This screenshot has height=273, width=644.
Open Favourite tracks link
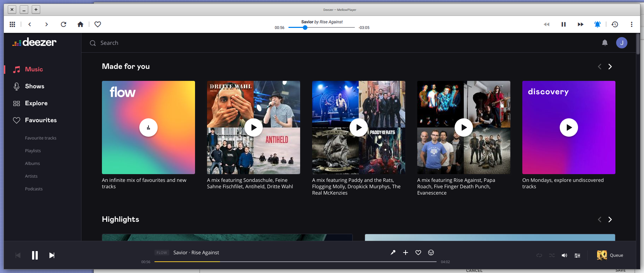(41, 138)
